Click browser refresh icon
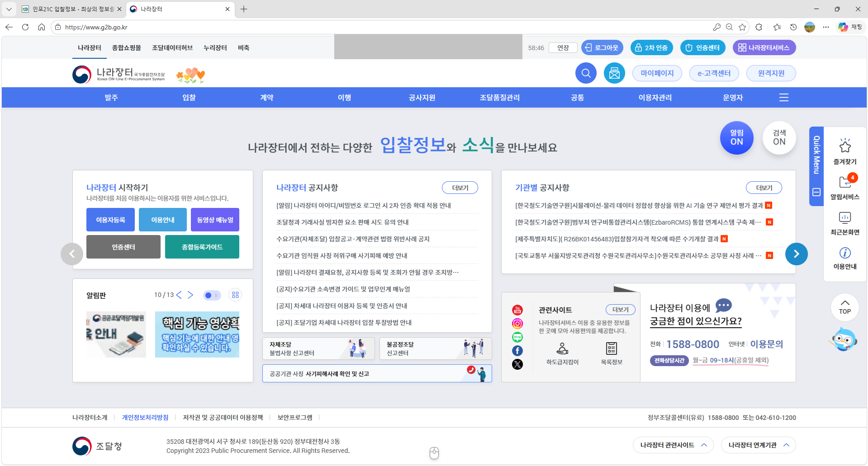Screen dimensions: 868x466 25,27
